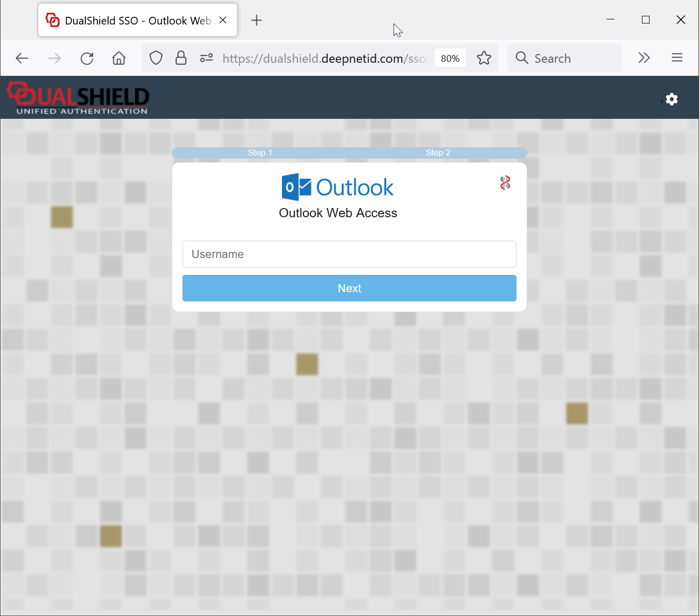The height and width of the screenshot is (616, 699).
Task: Show site security info via padlock
Action: point(181,58)
